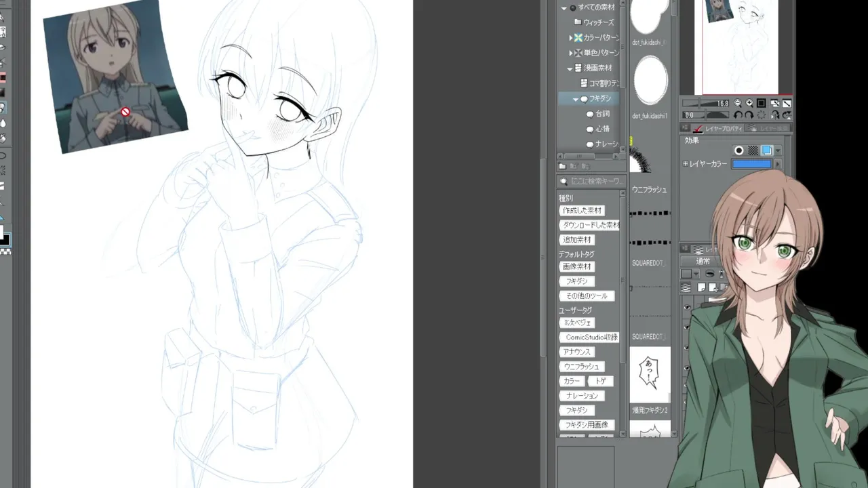Click the blue レイヤーカラー swatch
The height and width of the screenshot is (488, 868).
pos(751,164)
